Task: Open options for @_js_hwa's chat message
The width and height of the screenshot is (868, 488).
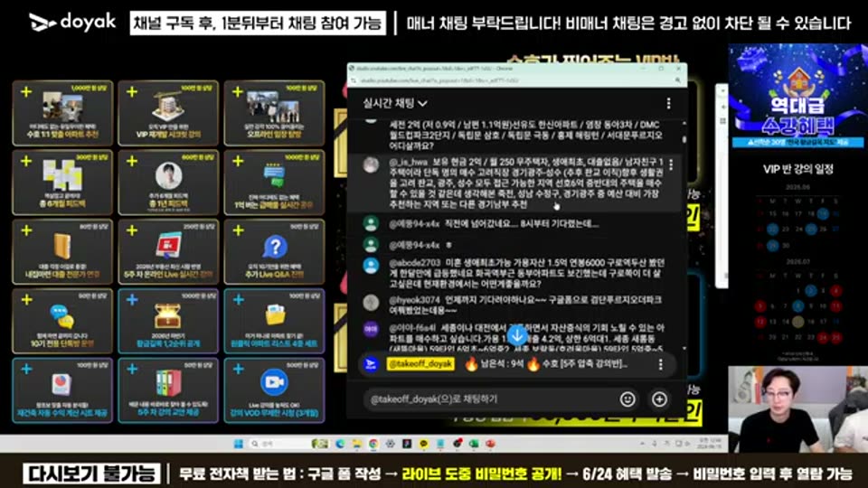Action: 671,164
